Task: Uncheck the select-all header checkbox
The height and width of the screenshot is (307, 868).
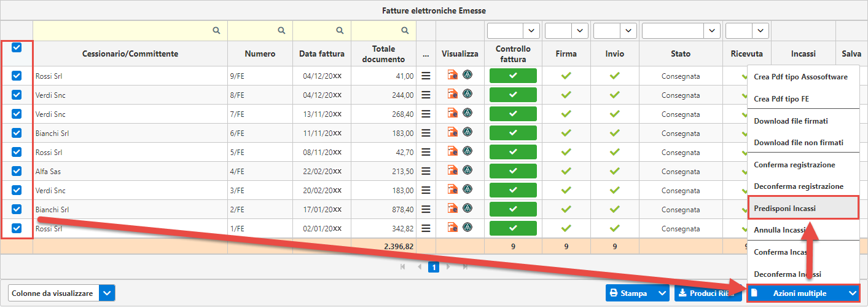Action: coord(17,47)
